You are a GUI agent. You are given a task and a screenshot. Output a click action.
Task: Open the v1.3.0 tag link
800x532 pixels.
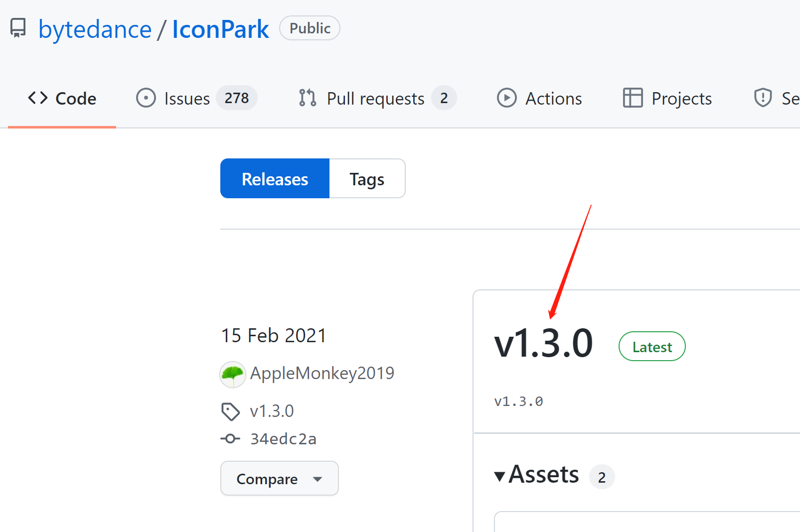click(272, 411)
